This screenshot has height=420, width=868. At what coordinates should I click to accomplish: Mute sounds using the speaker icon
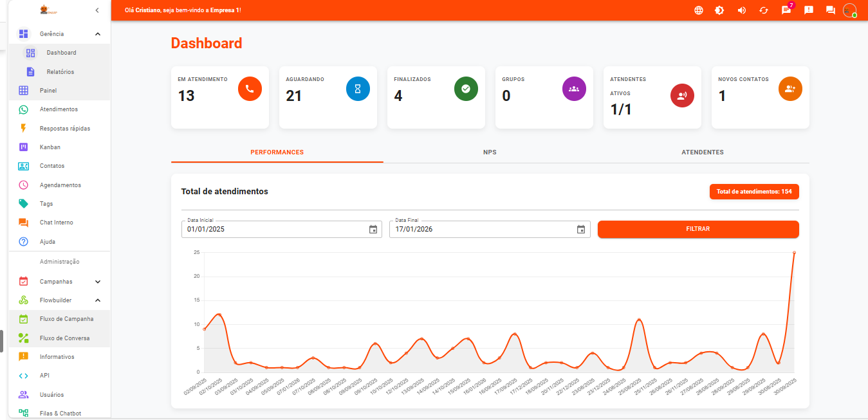click(x=743, y=10)
